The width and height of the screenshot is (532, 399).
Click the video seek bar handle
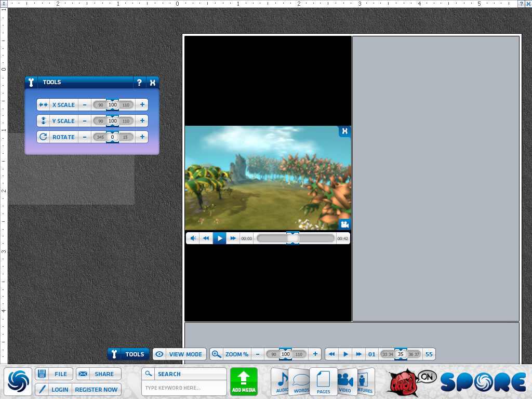tap(293, 238)
